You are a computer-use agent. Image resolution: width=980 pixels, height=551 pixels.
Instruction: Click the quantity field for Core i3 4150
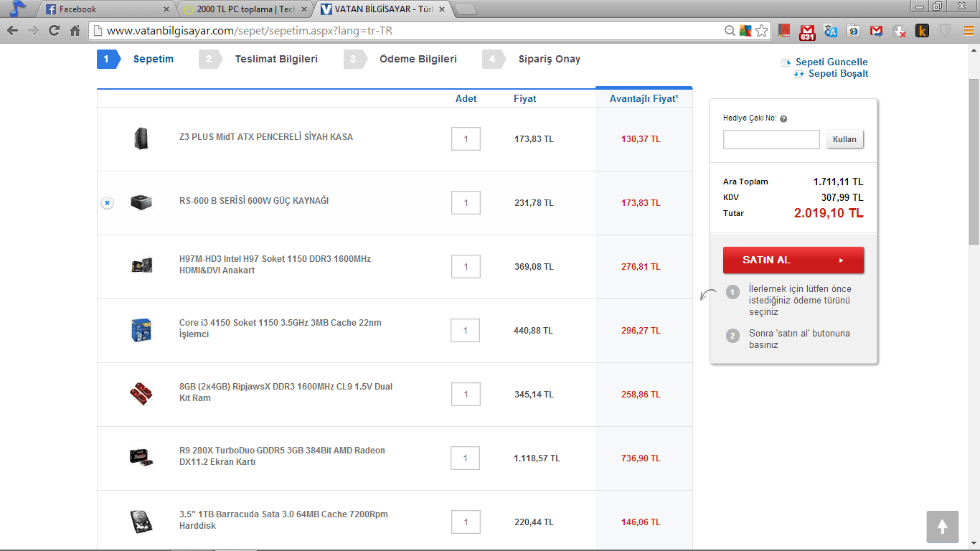[x=466, y=330]
